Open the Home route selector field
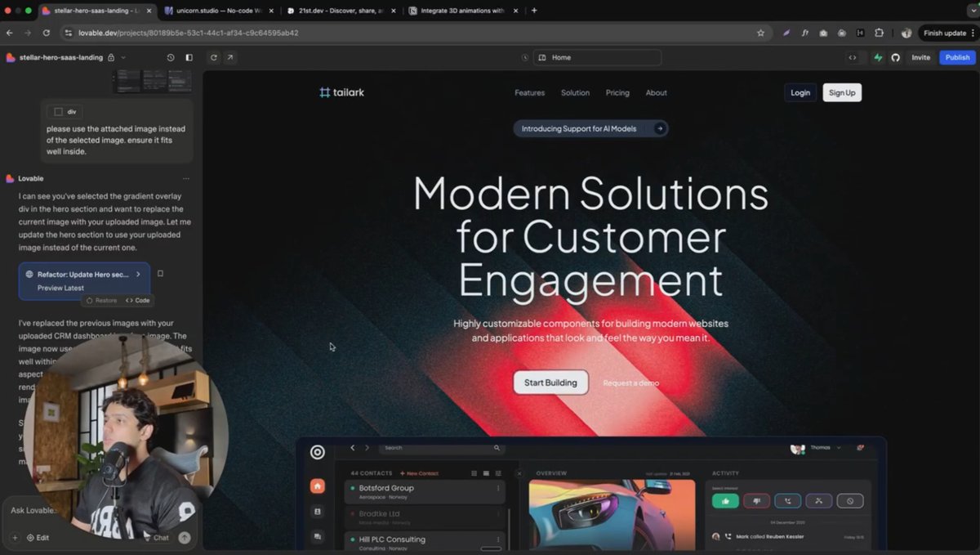Viewport: 980px width, 555px height. (597, 57)
